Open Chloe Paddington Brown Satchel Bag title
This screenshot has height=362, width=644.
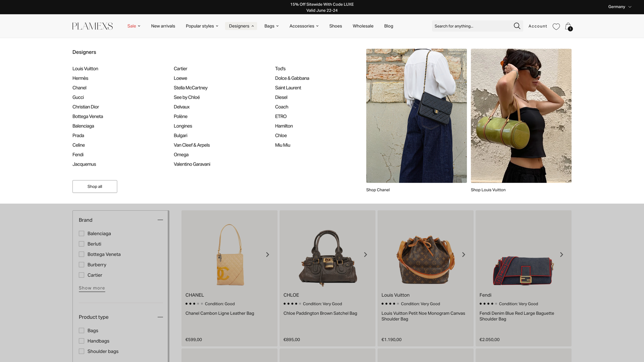pos(320,313)
